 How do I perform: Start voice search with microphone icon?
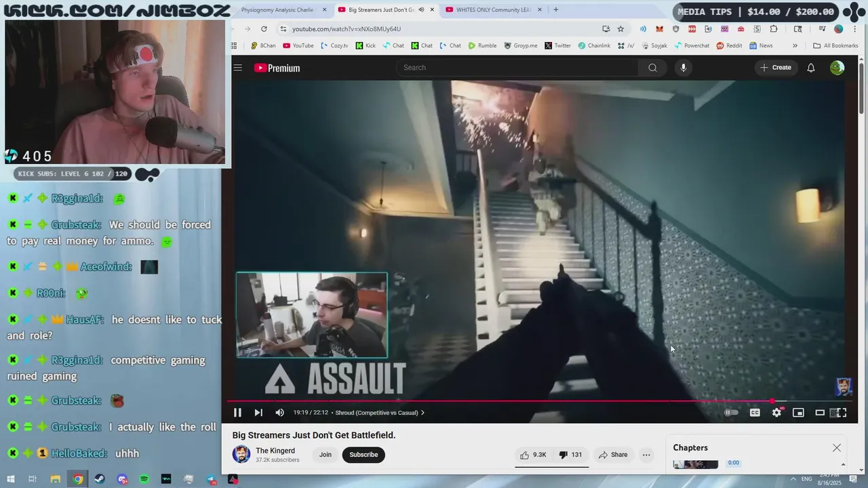(683, 68)
